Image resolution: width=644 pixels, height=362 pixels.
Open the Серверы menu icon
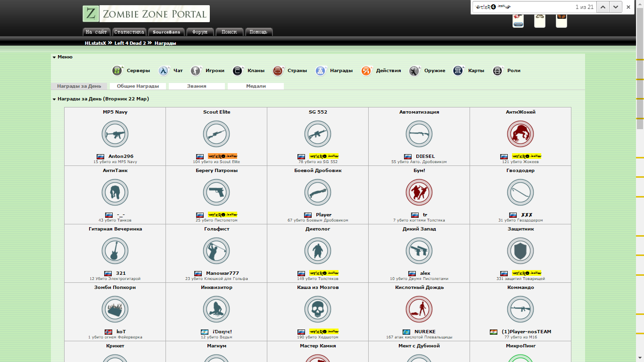pyautogui.click(x=117, y=71)
